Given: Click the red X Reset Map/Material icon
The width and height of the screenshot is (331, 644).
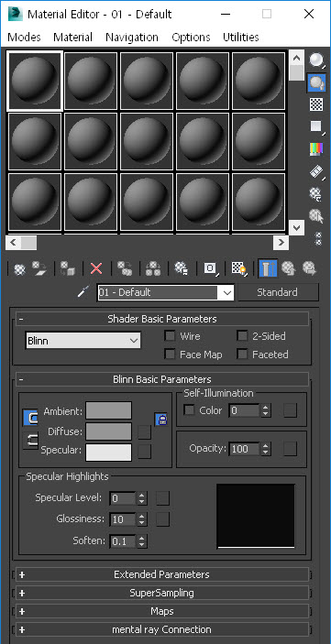Looking at the screenshot, I should [x=96, y=268].
